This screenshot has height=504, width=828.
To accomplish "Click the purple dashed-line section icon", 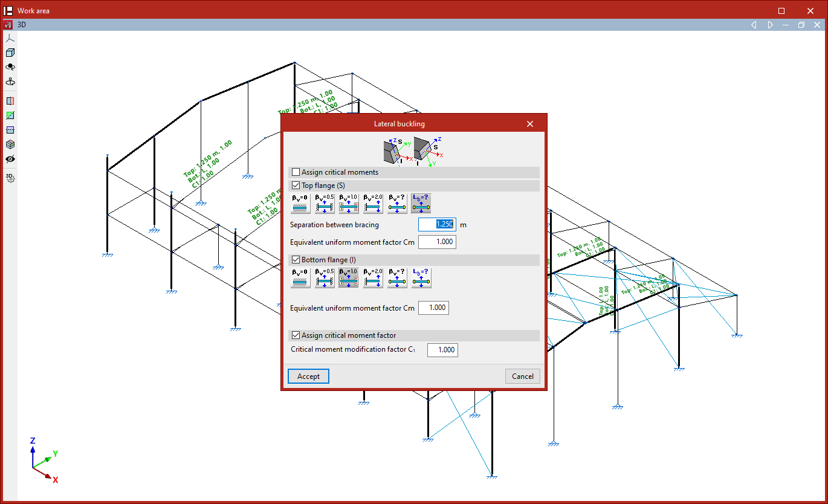I will (x=10, y=130).
